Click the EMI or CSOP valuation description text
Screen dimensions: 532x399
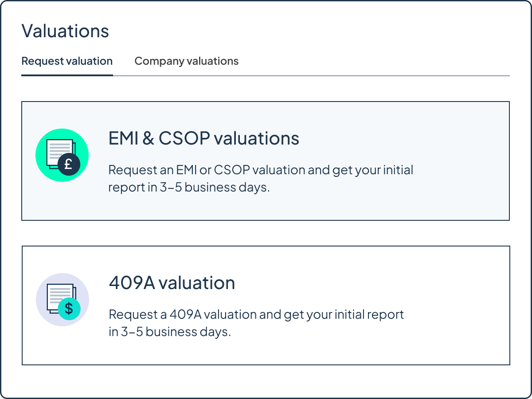pos(261,179)
